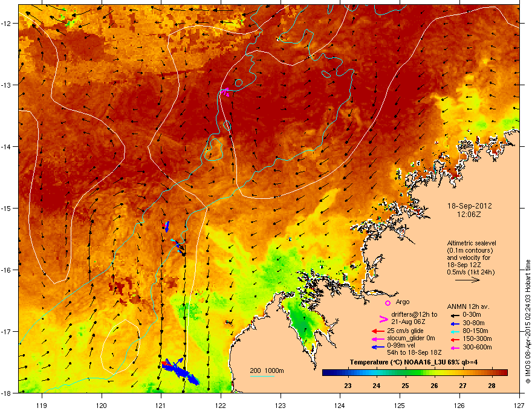Click the longitude axis label 120
Screen dimensions: 532x411
pos(102,405)
